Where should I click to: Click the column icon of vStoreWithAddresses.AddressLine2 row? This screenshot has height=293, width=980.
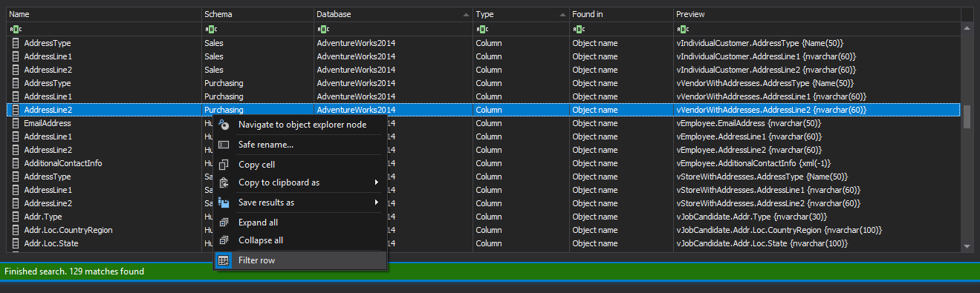[x=15, y=203]
